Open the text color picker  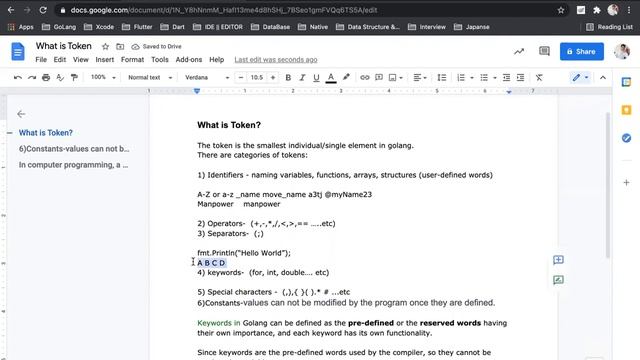coord(331,78)
